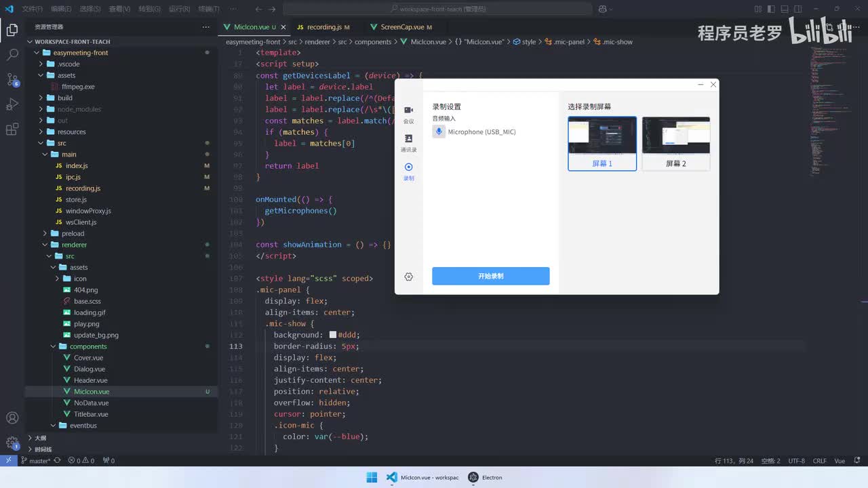Screen dimensions: 868x488
Task: Open the Search view in activity bar
Action: (12, 55)
